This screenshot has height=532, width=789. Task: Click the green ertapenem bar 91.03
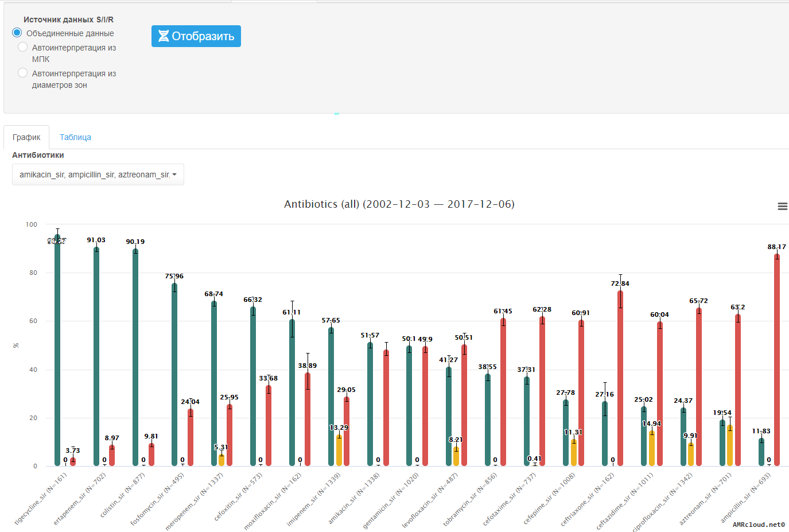click(96, 356)
